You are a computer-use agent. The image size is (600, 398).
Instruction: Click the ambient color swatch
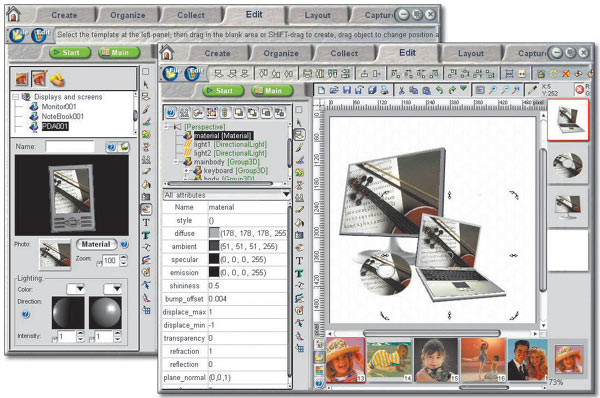214,246
